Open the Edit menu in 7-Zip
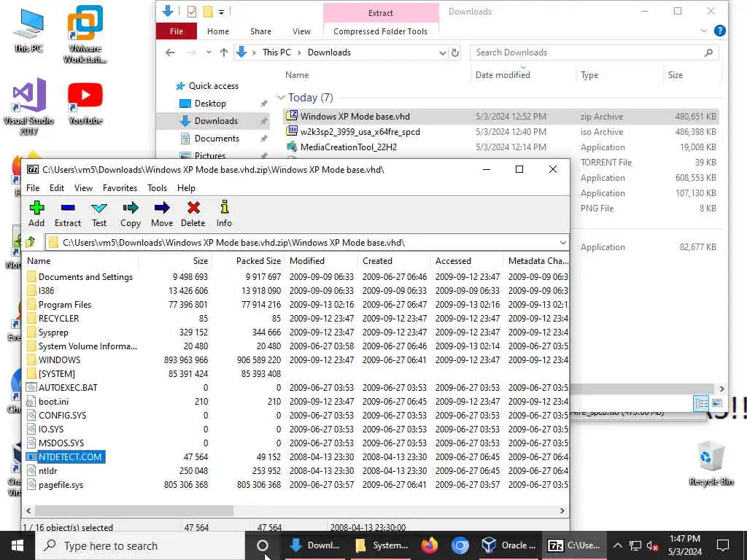Image resolution: width=747 pixels, height=560 pixels. click(57, 187)
